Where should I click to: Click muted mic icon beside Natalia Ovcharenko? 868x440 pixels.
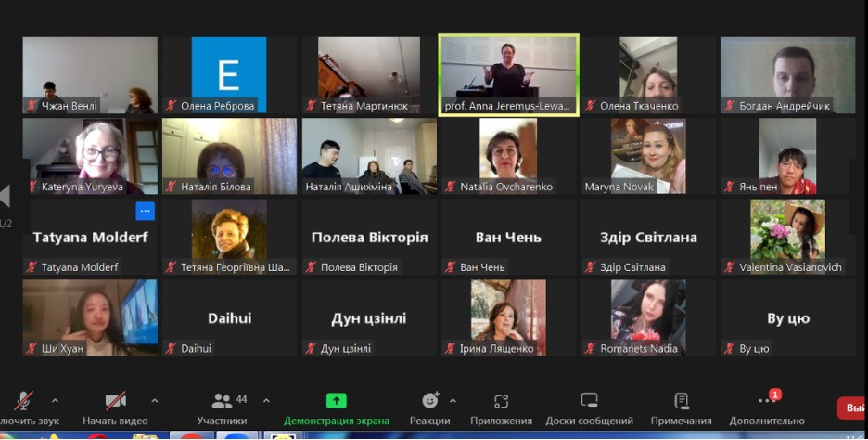coord(451,187)
